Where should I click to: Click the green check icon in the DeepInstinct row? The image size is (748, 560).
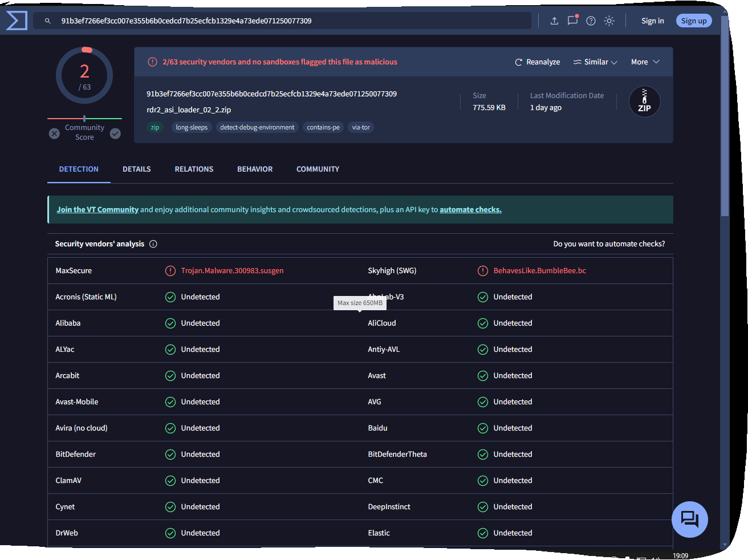point(483,507)
